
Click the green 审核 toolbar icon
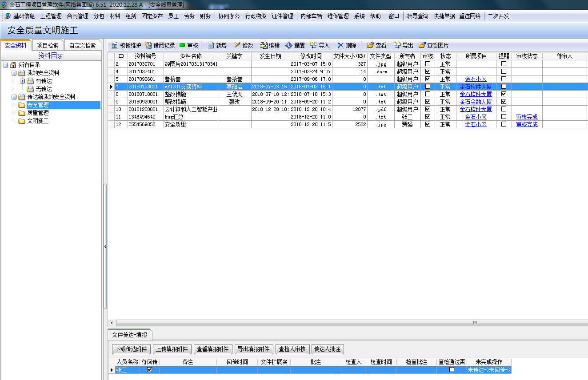pyautogui.click(x=182, y=45)
